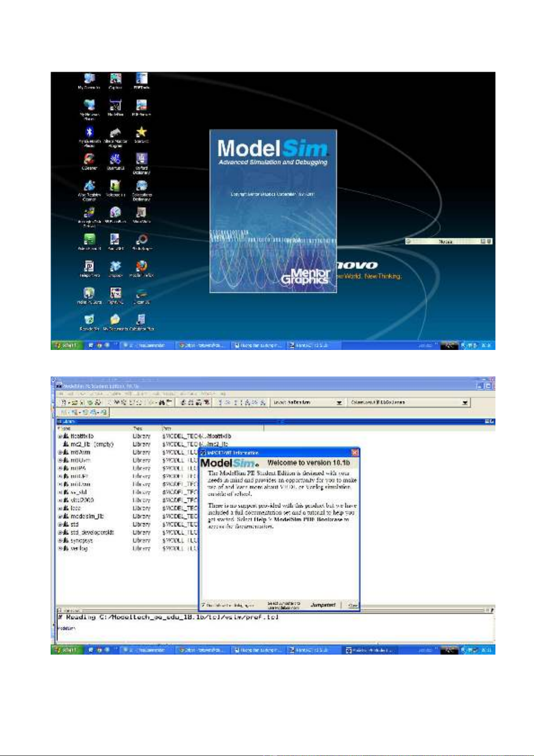The height and width of the screenshot is (756, 534).
Task: Expand the ieee library node
Action: tap(60, 508)
